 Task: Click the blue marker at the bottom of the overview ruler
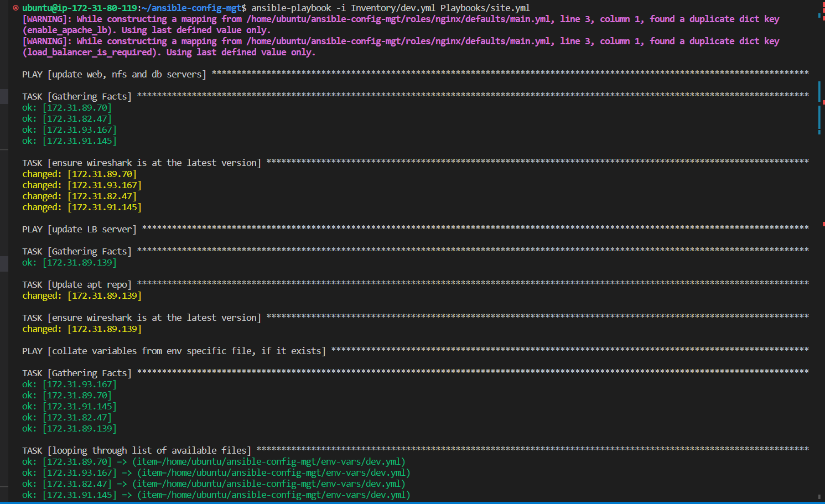point(819,132)
